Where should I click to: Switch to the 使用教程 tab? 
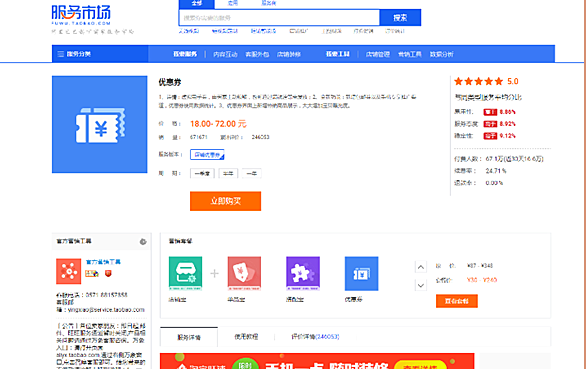tap(246, 337)
